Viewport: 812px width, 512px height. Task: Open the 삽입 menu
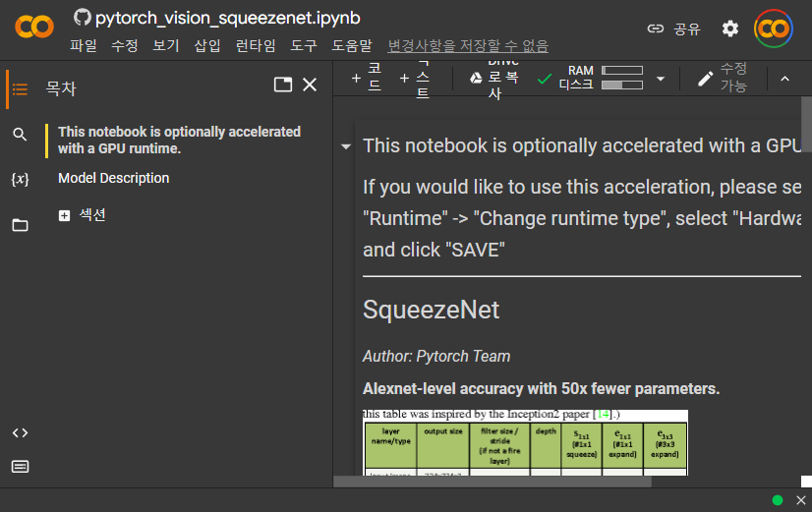point(207,45)
